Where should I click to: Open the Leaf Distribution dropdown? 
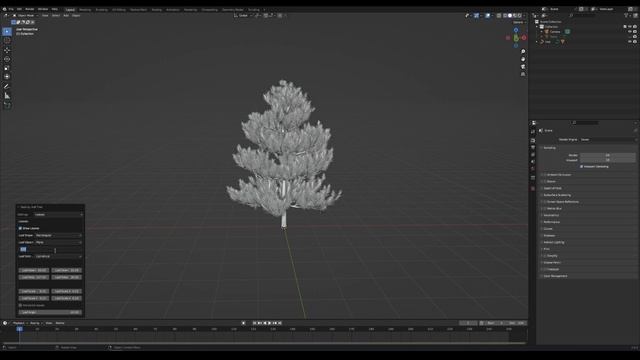pos(58,256)
